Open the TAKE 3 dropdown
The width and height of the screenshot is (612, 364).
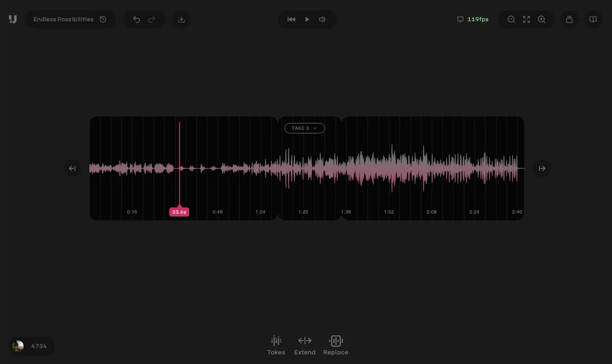304,128
